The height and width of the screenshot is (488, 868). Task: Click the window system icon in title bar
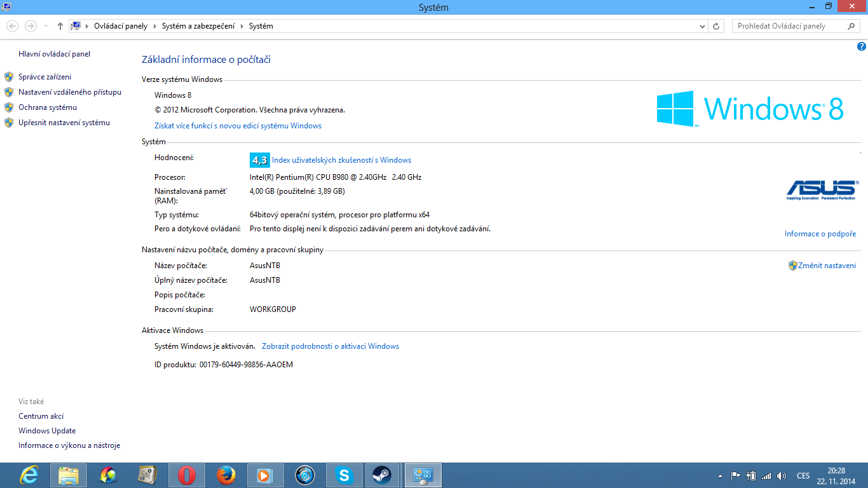pos(6,6)
